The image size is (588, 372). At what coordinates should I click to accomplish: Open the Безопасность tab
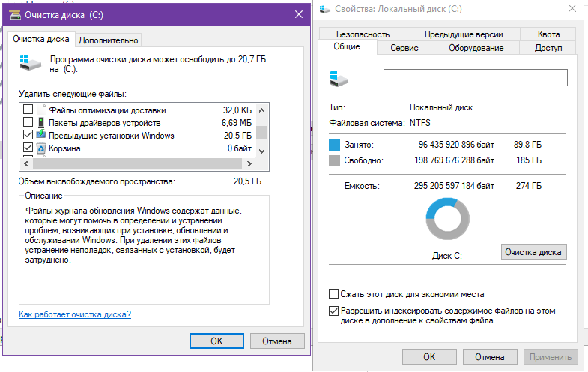[363, 34]
